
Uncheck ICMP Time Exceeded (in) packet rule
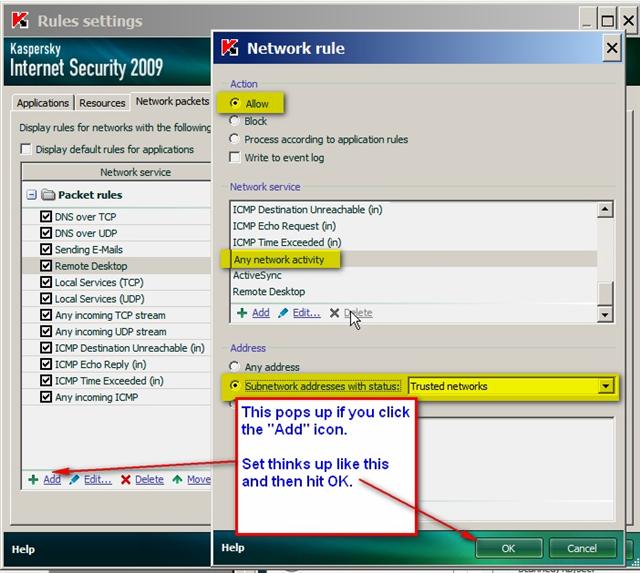tap(46, 380)
